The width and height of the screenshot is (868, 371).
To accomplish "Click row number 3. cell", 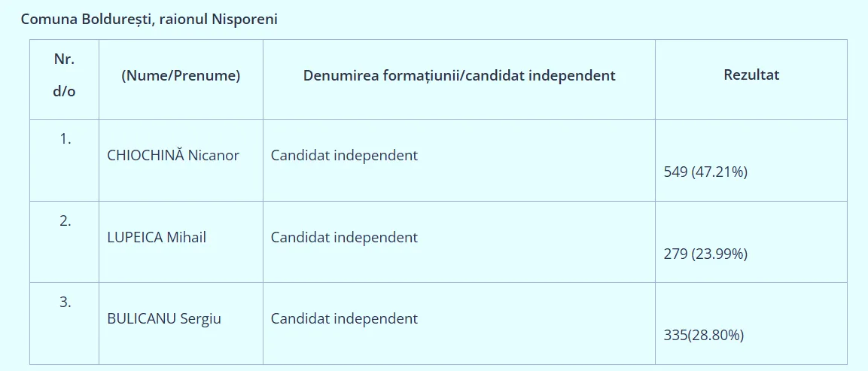I will [x=65, y=302].
